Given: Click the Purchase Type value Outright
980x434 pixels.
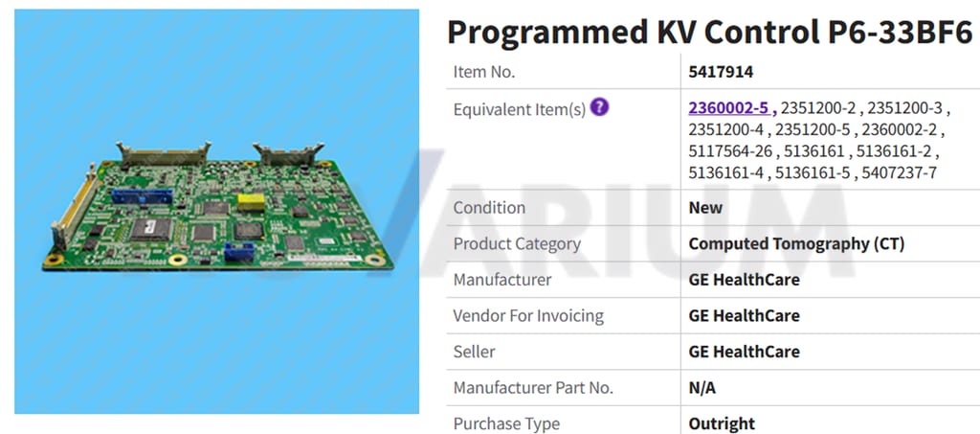Looking at the screenshot, I should (x=722, y=423).
